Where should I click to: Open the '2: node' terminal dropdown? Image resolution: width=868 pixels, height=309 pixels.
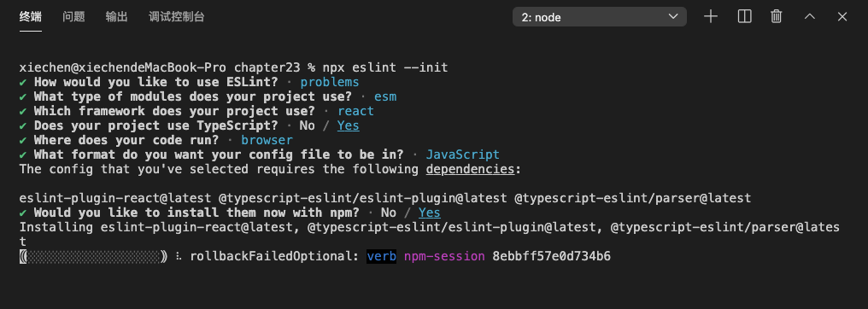600,16
